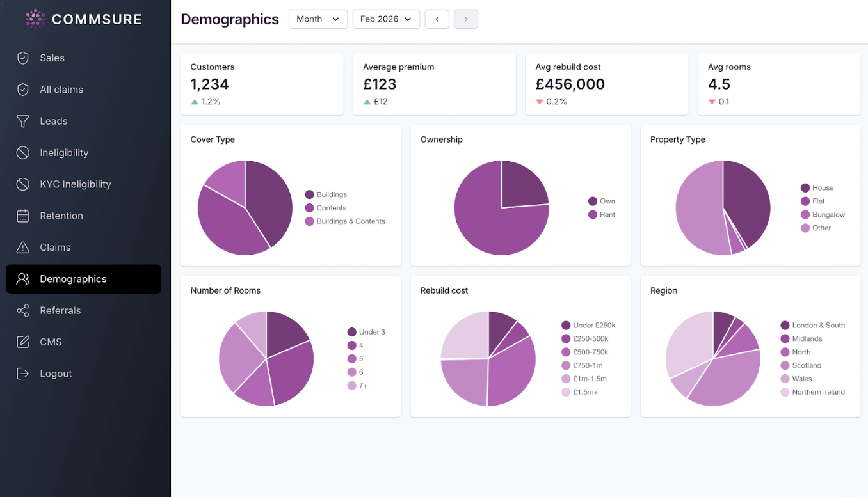868x497 pixels.
Task: Click the Referrals share icon
Action: coord(23,311)
